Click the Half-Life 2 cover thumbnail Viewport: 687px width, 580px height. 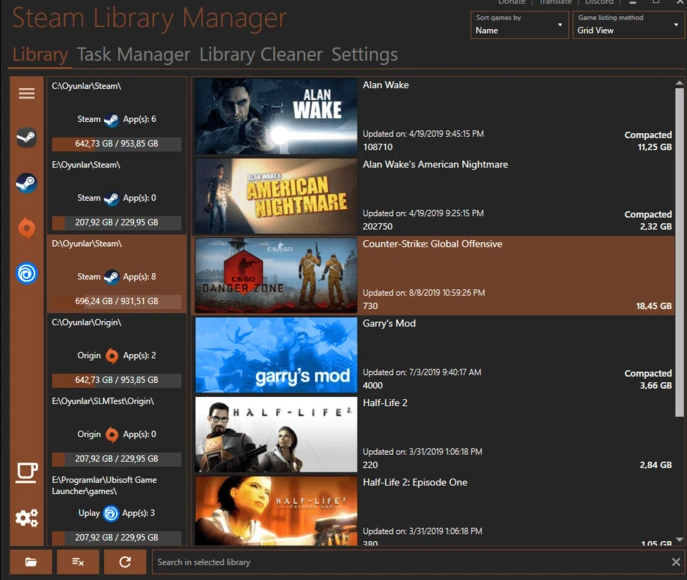pos(276,434)
